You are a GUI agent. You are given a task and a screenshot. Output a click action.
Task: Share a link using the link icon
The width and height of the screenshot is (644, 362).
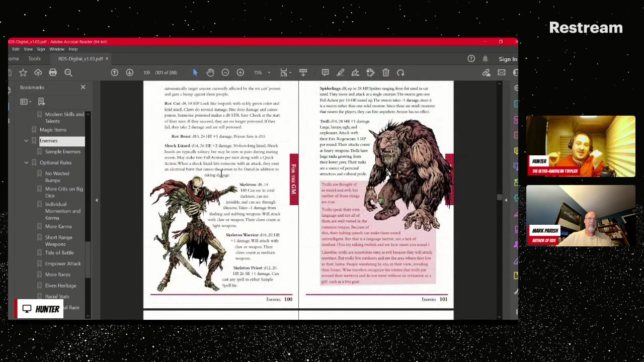point(486,72)
